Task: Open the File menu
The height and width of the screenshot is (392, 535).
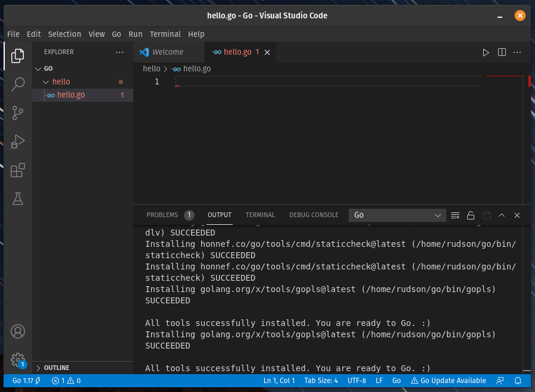Action: coord(13,34)
